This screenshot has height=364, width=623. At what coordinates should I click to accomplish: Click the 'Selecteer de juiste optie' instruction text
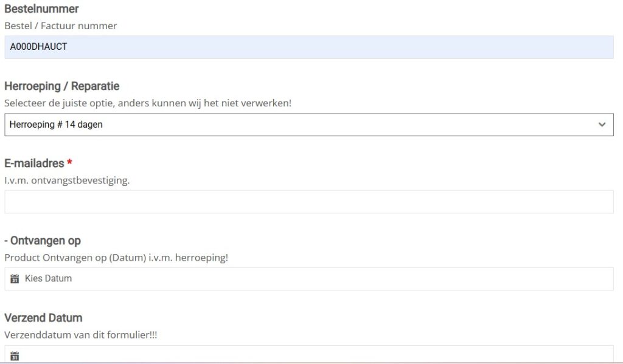point(147,103)
